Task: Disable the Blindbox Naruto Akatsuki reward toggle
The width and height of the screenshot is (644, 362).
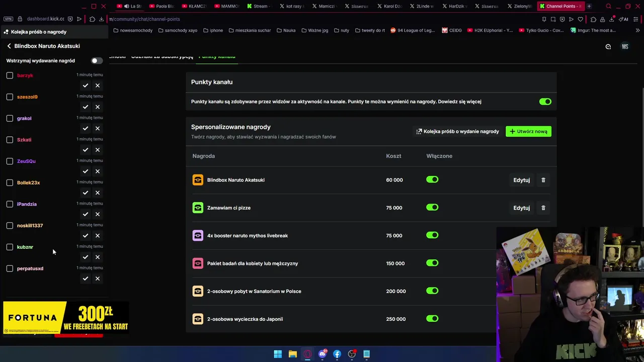Action: coord(432,179)
